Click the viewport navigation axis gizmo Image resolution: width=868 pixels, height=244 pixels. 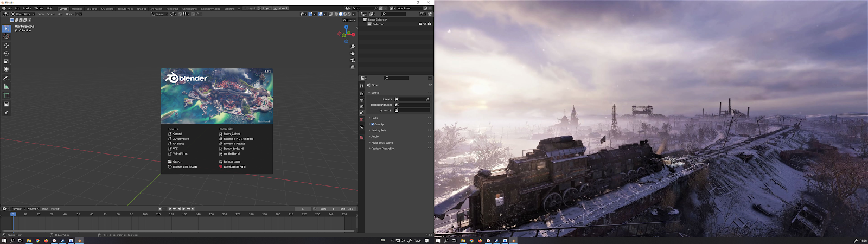pos(346,34)
